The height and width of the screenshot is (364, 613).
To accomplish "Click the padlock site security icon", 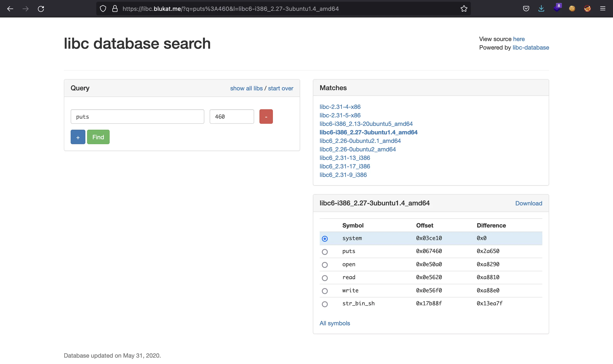I will point(115,9).
